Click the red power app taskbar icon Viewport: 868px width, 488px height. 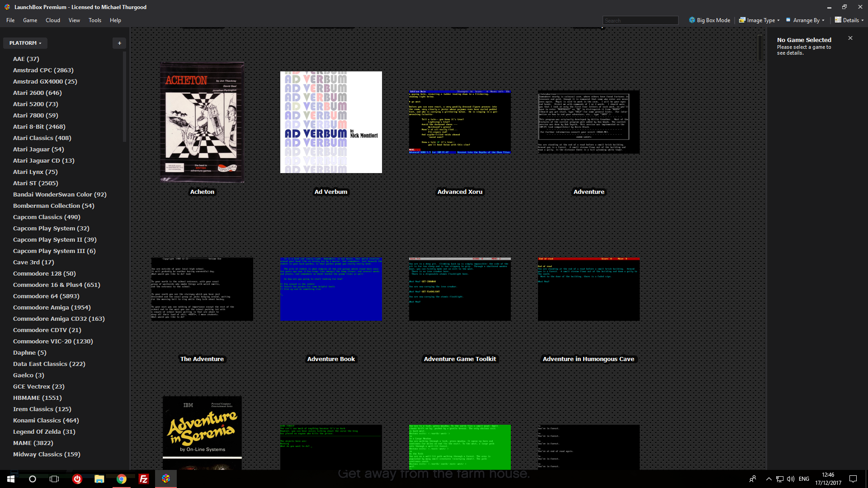click(x=77, y=479)
